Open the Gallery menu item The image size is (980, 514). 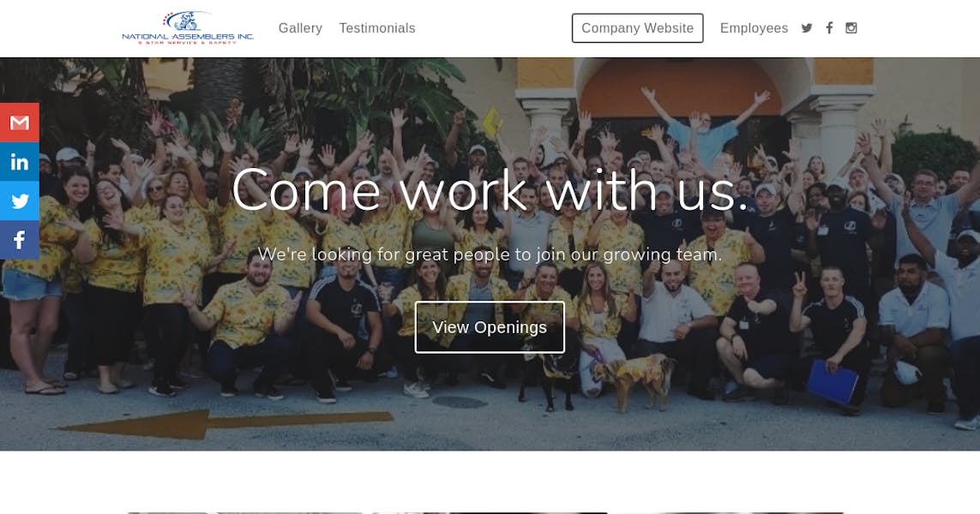tap(300, 28)
